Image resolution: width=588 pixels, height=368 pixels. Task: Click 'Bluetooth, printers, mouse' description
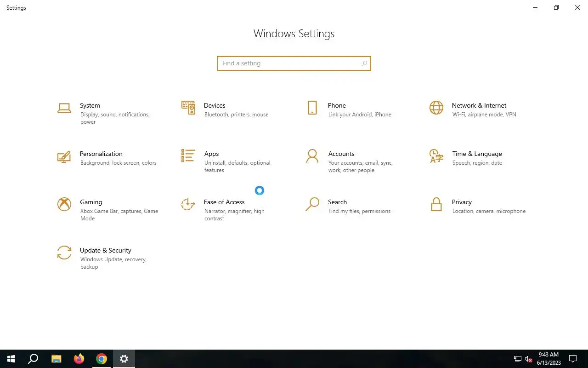click(236, 115)
